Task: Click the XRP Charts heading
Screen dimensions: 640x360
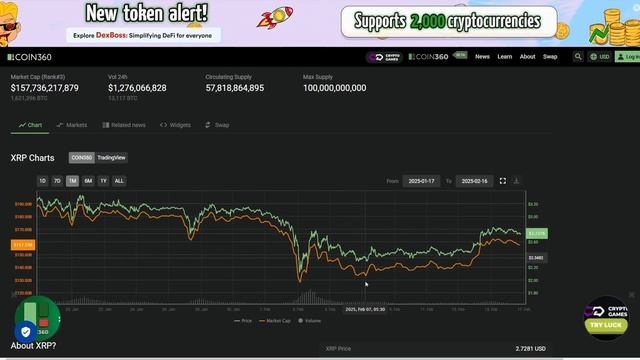Action: [x=32, y=158]
